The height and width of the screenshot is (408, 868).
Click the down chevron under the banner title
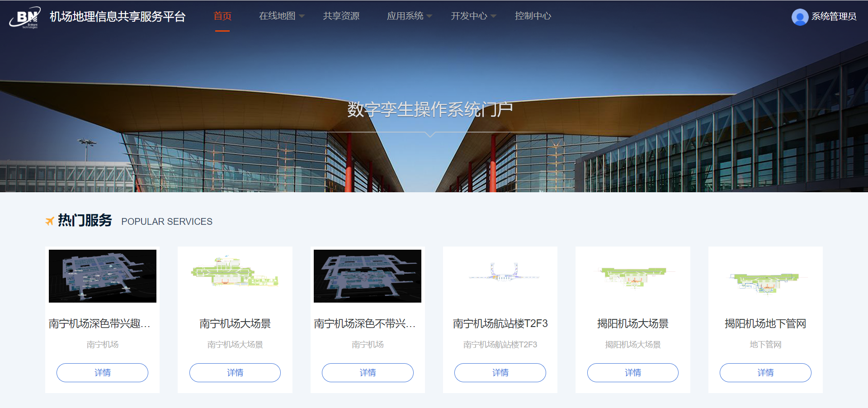(x=430, y=134)
